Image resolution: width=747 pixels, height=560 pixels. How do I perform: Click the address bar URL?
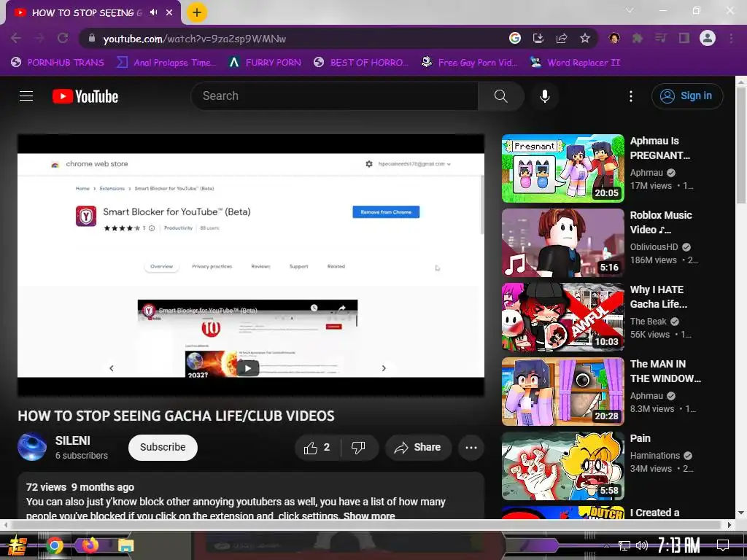pyautogui.click(x=194, y=39)
